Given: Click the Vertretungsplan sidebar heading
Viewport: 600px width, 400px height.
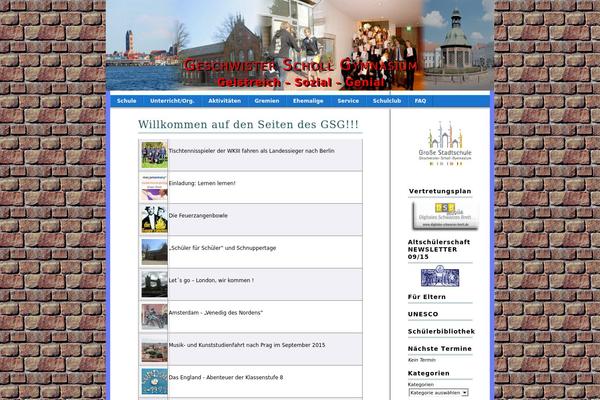Looking at the screenshot, I should tap(440, 191).
